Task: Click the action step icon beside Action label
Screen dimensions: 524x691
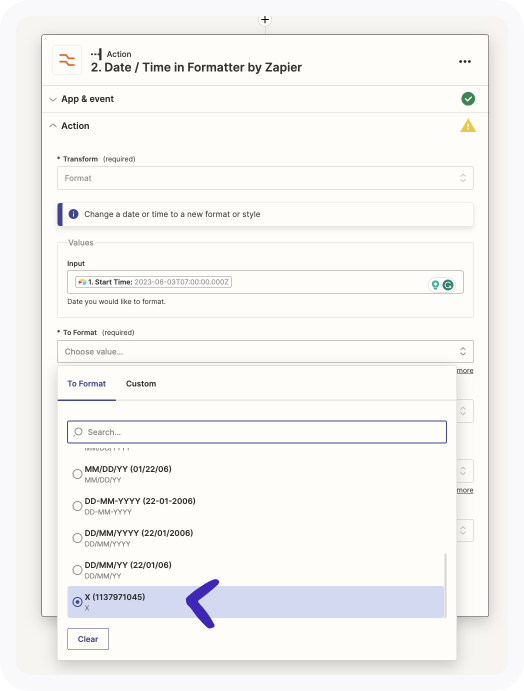Action: tap(97, 54)
